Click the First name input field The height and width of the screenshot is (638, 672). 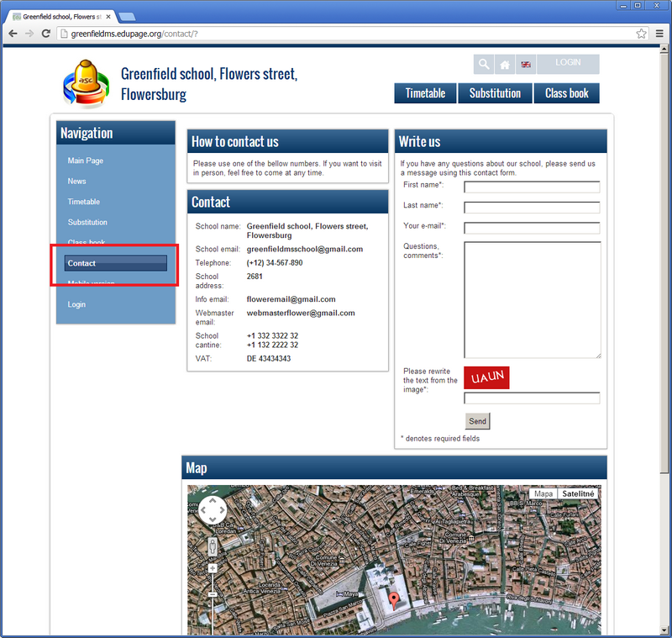[x=532, y=187]
